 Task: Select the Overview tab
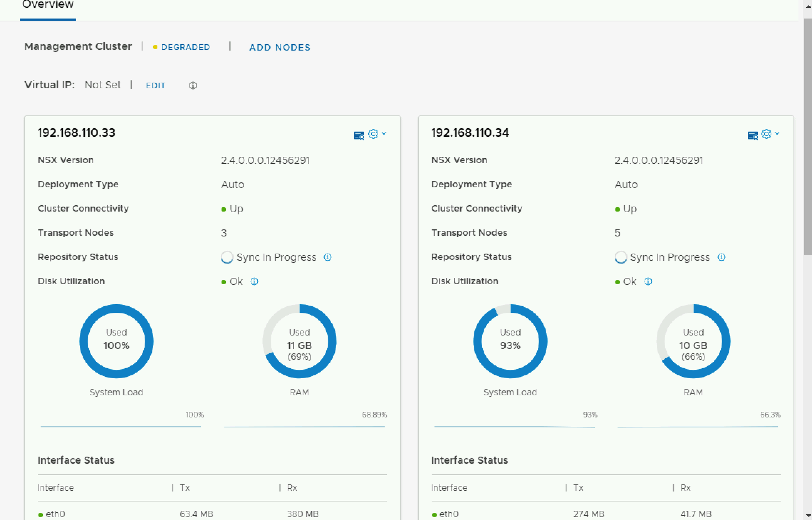tap(48, 5)
